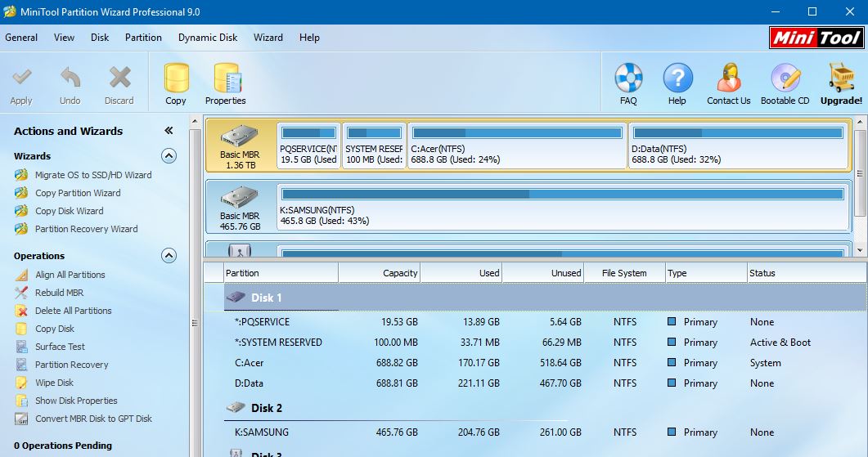Open the FAQ lifebuoy icon
This screenshot has width=868, height=457.
coord(628,78)
